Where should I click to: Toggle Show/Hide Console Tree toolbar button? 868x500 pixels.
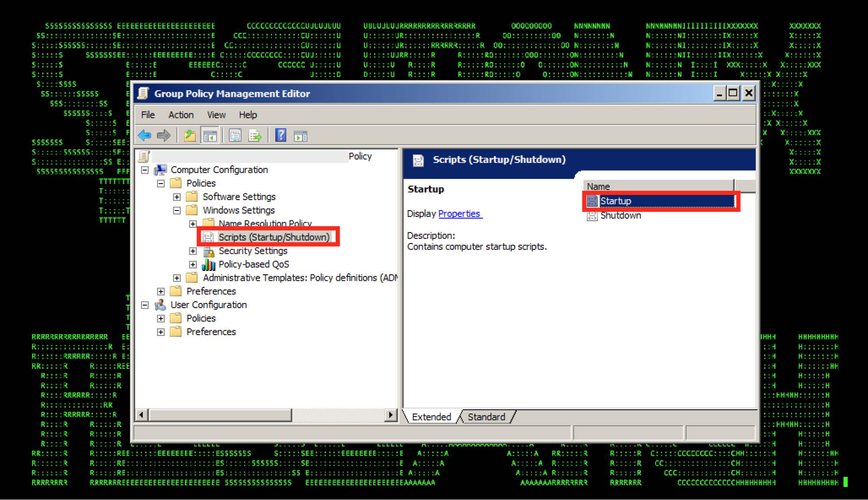[x=210, y=136]
